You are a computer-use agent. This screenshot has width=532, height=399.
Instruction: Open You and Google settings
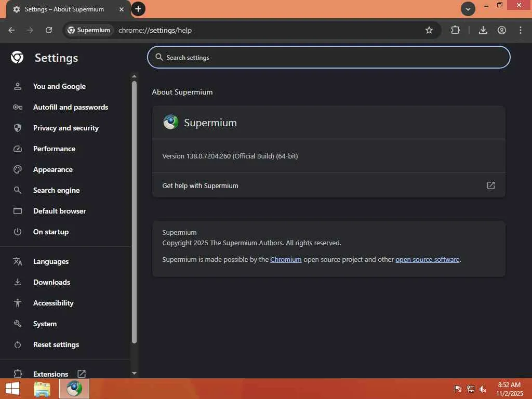(x=59, y=86)
